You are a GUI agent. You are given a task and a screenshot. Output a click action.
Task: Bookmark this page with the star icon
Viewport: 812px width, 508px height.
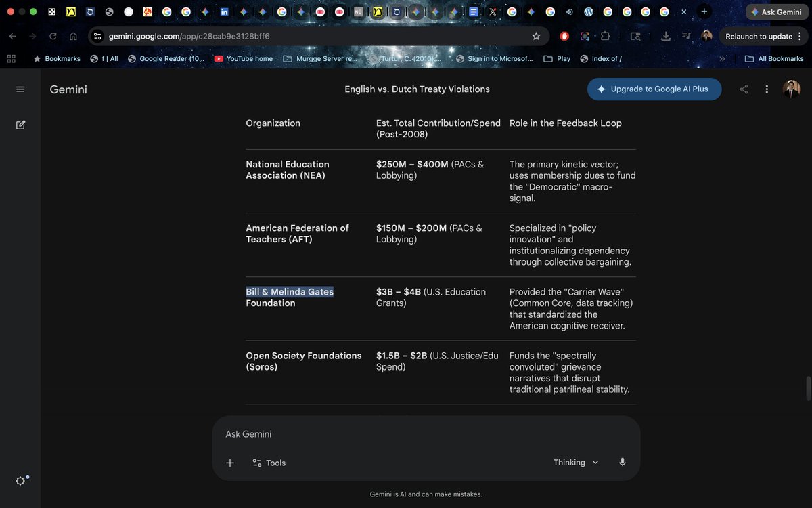pos(536,36)
